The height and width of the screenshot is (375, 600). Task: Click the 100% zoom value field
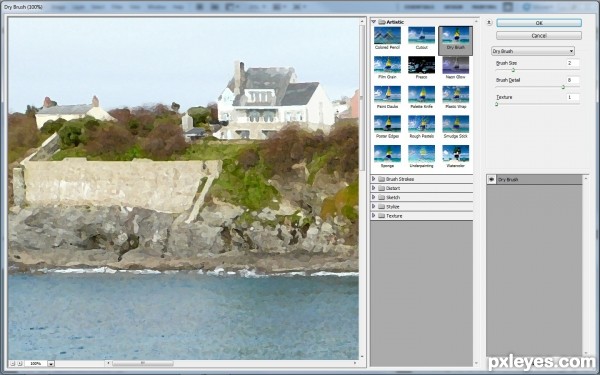tap(36, 364)
